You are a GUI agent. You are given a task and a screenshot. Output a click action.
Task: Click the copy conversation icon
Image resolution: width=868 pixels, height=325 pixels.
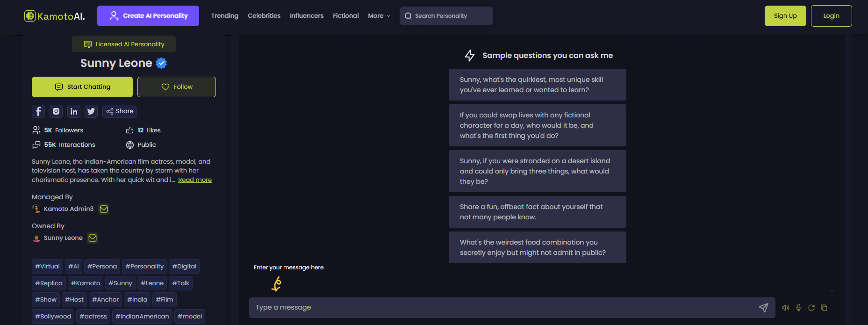824,308
